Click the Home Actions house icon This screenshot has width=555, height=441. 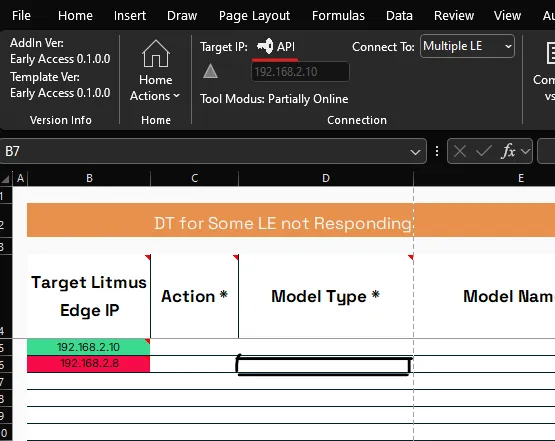point(156,53)
